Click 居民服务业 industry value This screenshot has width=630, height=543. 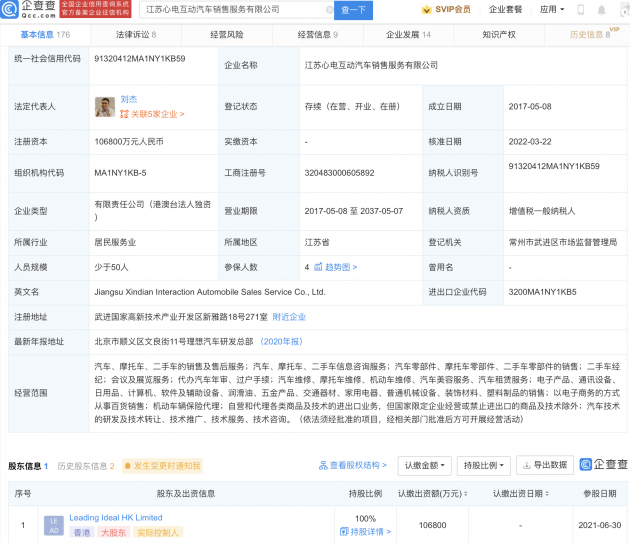[x=115, y=242]
